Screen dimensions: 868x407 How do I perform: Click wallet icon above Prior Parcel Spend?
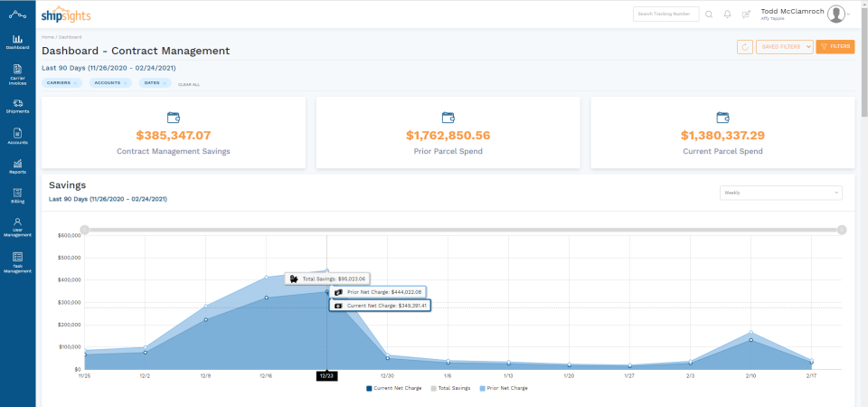click(448, 118)
